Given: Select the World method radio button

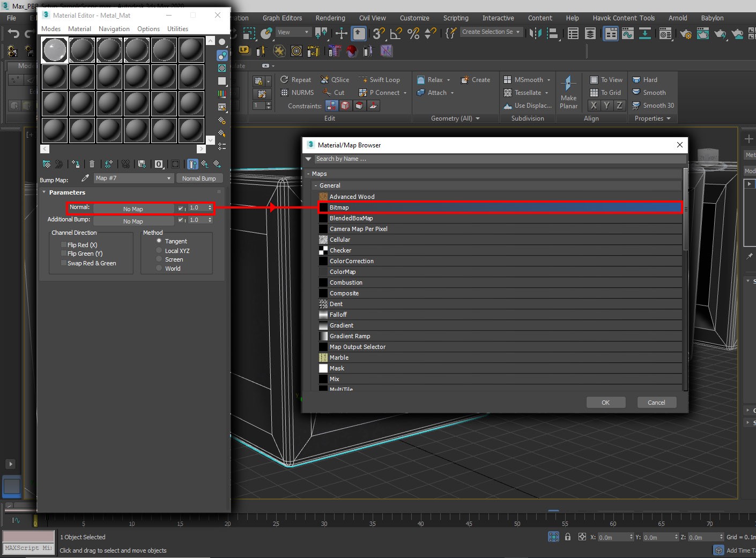Looking at the screenshot, I should click(x=159, y=268).
